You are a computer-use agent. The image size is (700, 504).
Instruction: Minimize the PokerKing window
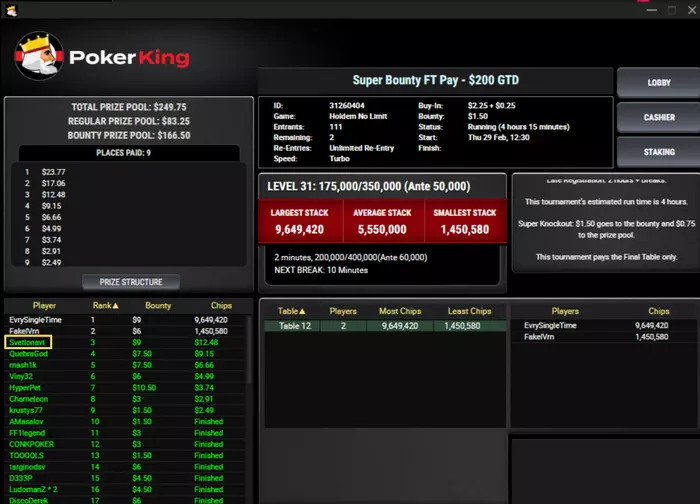(x=652, y=10)
